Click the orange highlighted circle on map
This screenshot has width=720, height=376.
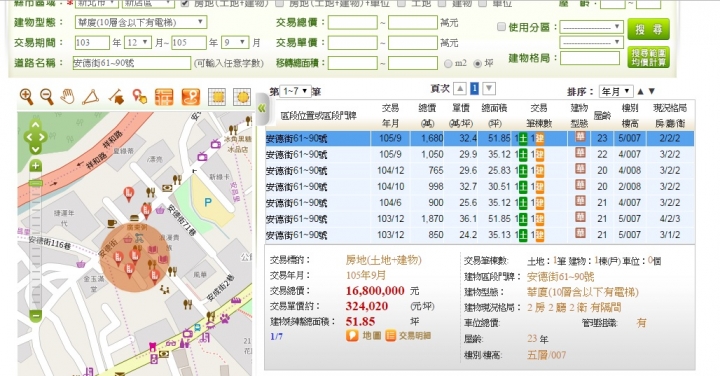[x=135, y=258]
